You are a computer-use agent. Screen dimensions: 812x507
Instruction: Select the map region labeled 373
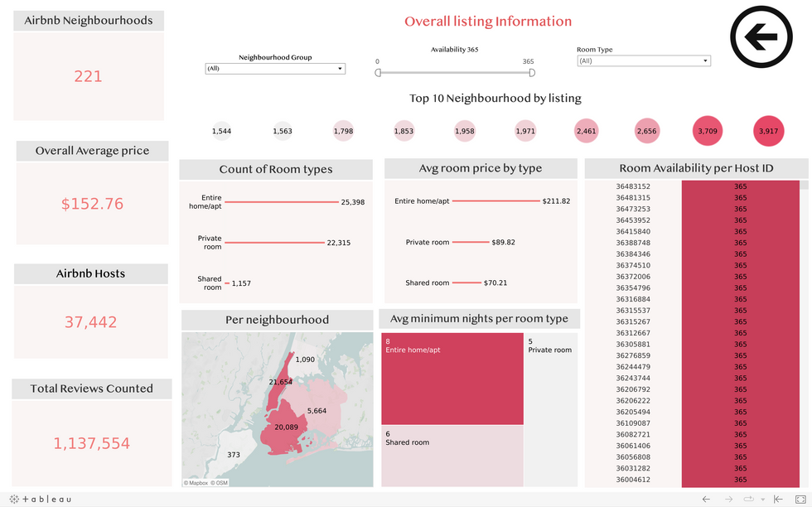pyautogui.click(x=234, y=455)
